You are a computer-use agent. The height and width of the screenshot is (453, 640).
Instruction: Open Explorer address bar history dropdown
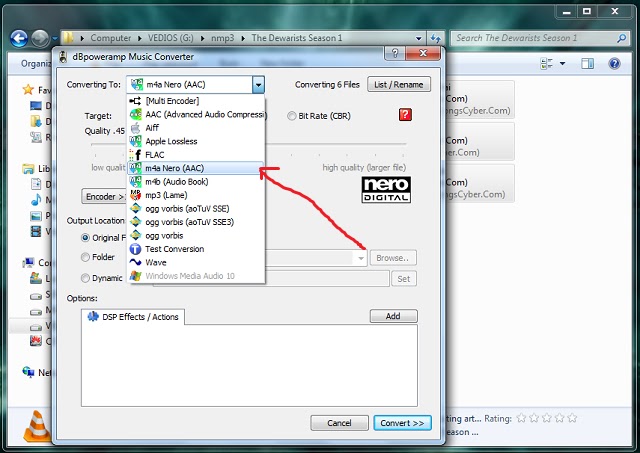pos(418,38)
